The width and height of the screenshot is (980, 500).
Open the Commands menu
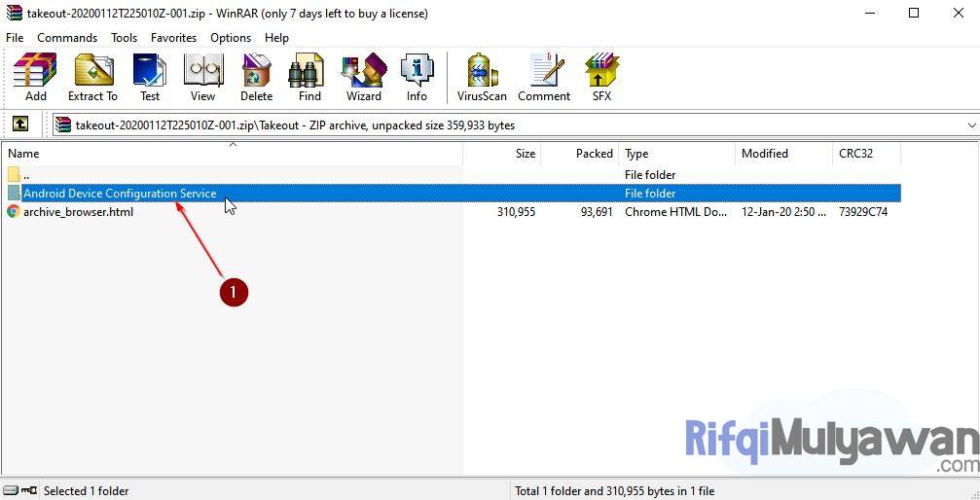pyautogui.click(x=67, y=38)
